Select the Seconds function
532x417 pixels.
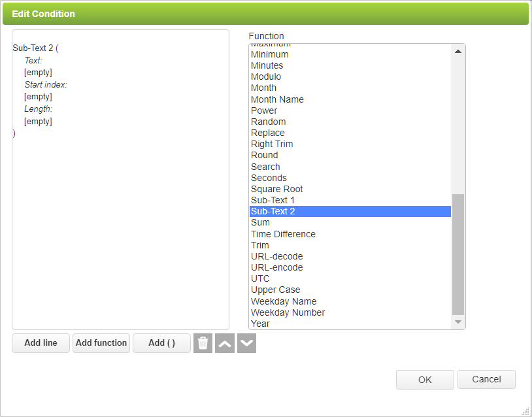click(350, 178)
